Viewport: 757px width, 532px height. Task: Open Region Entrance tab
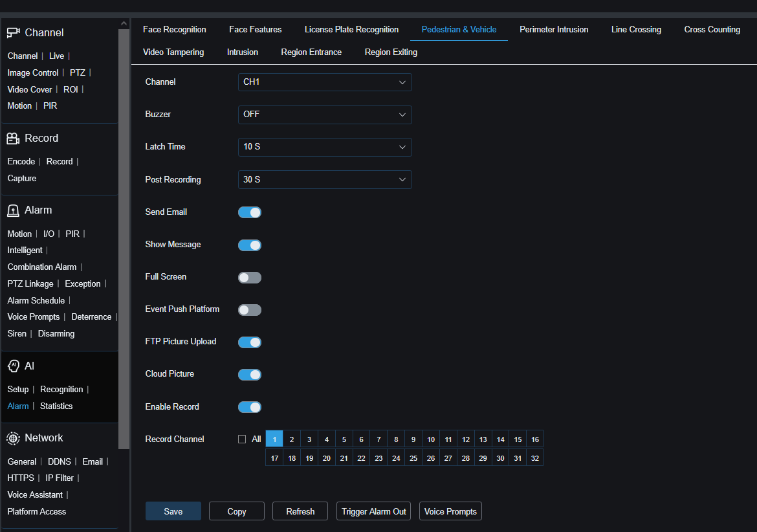[311, 52]
